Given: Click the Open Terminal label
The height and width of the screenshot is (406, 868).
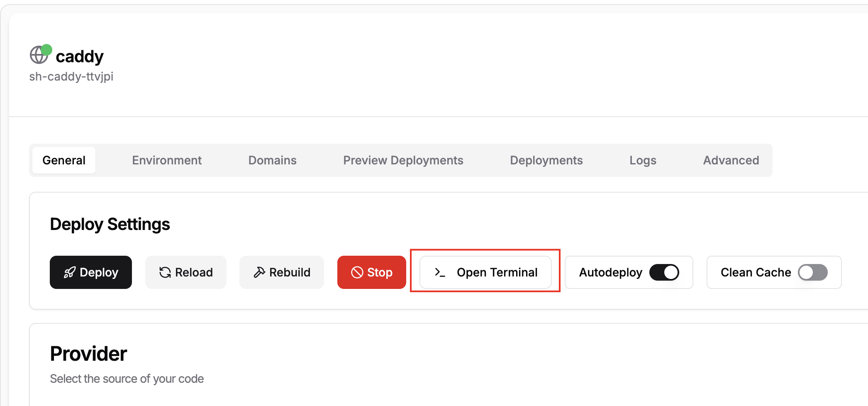Looking at the screenshot, I should click(x=497, y=272).
